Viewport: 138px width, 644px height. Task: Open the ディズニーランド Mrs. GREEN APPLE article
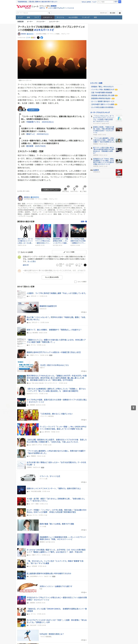(x=63, y=428)
